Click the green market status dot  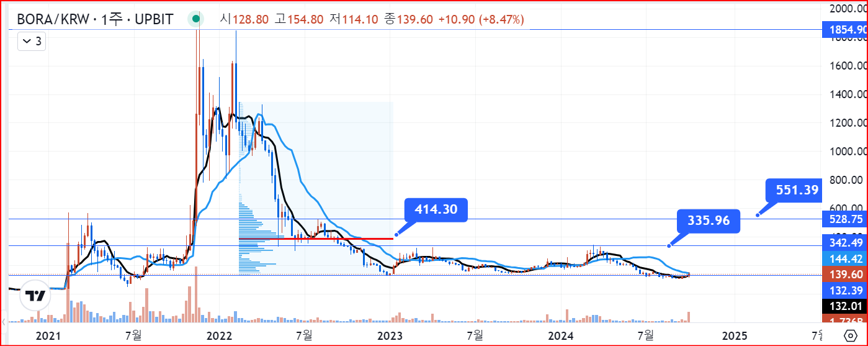tap(196, 19)
